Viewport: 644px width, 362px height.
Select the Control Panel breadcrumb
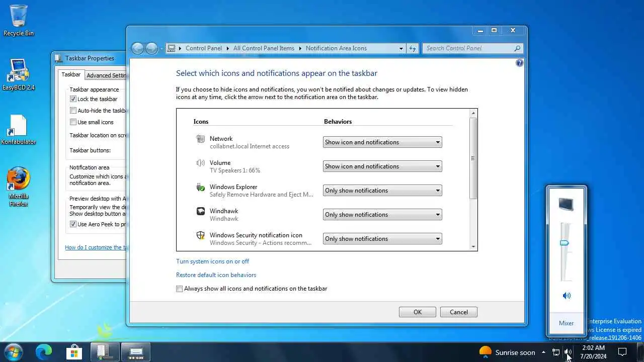pyautogui.click(x=203, y=48)
